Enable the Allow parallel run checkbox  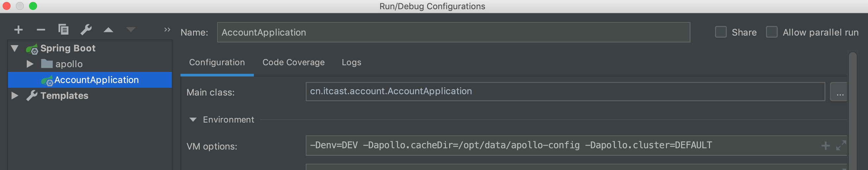click(x=771, y=32)
